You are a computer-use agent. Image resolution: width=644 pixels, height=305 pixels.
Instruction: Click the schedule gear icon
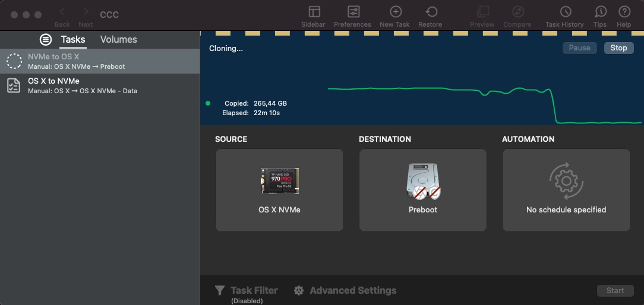tap(566, 181)
